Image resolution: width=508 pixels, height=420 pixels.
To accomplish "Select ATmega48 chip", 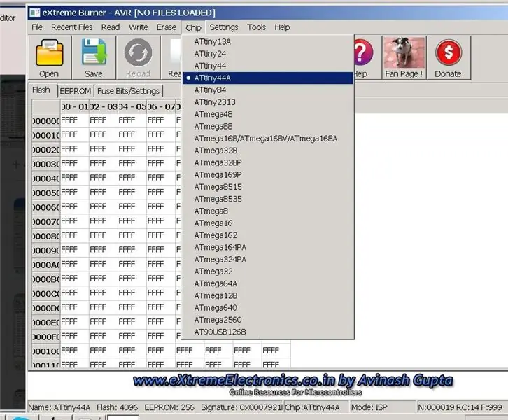I will pyautogui.click(x=268, y=114).
